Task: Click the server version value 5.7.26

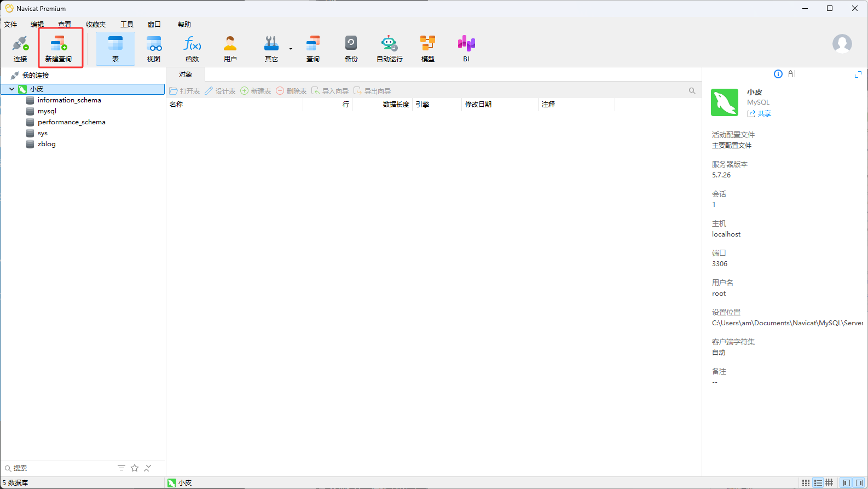Action: [x=721, y=175]
